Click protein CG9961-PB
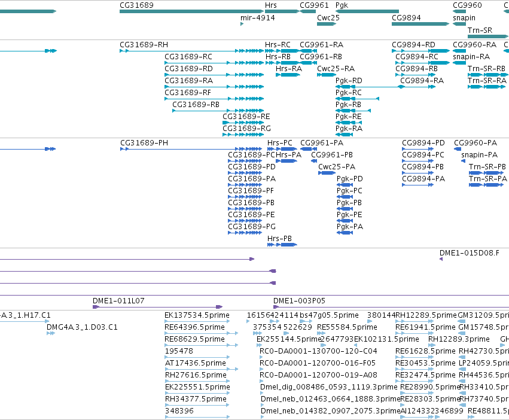This screenshot has height=420, width=509. (x=314, y=161)
